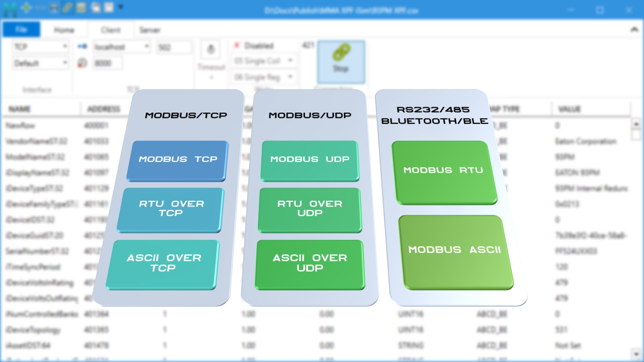Click the port field showing 502
This screenshot has width=644, height=362.
[174, 47]
